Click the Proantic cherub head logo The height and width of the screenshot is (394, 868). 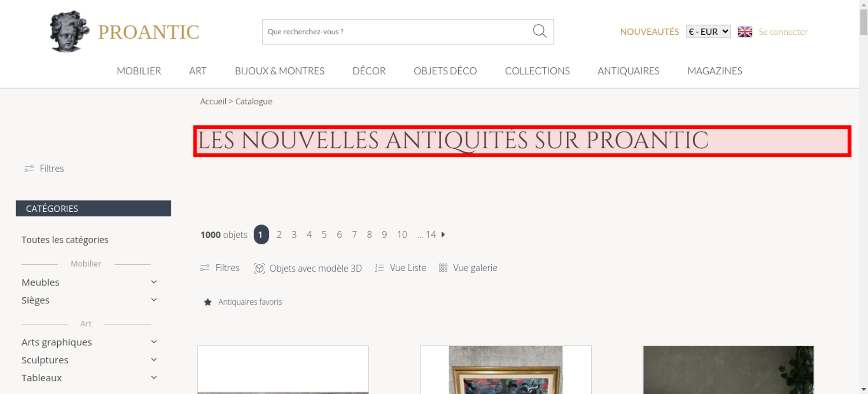pos(69,31)
